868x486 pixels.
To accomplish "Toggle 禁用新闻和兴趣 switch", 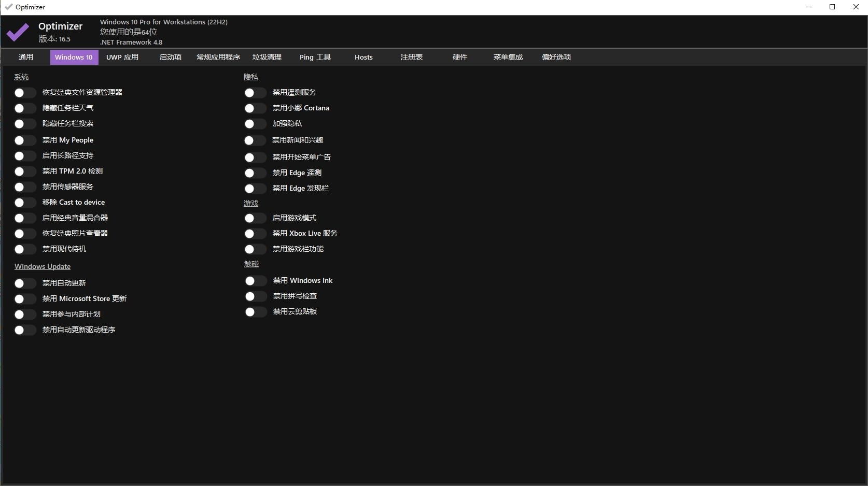I will pos(255,140).
